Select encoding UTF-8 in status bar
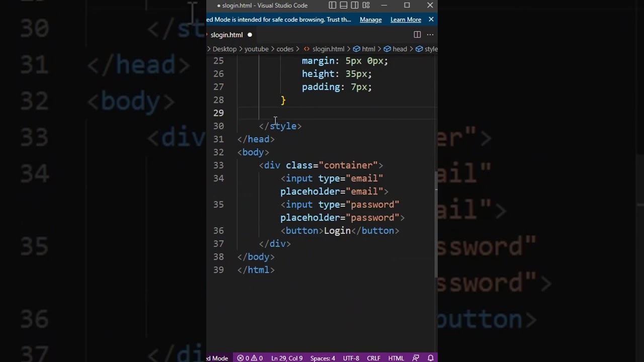The height and width of the screenshot is (362, 644). [x=351, y=358]
